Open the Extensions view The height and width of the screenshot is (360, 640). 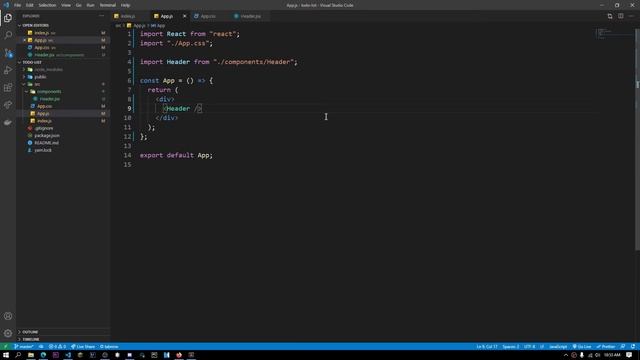click(x=8, y=87)
